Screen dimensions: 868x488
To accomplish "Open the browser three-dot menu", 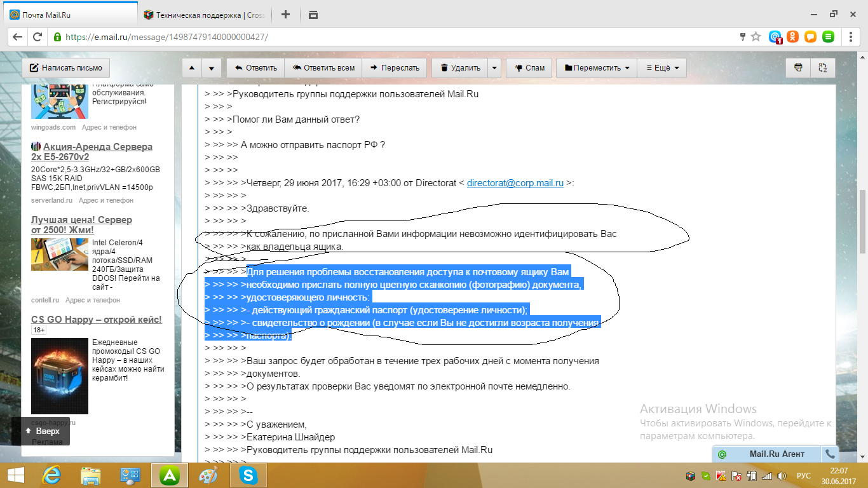I will (851, 37).
